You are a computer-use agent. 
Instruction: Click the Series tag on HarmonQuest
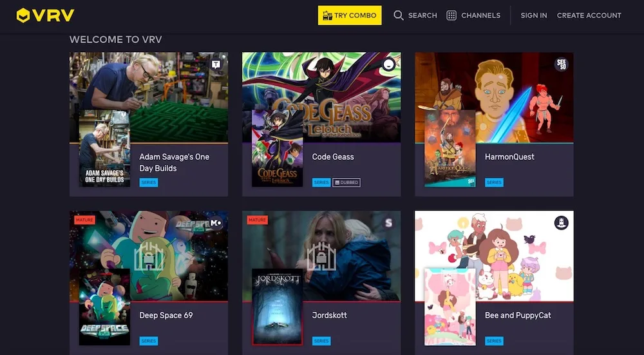494,182
